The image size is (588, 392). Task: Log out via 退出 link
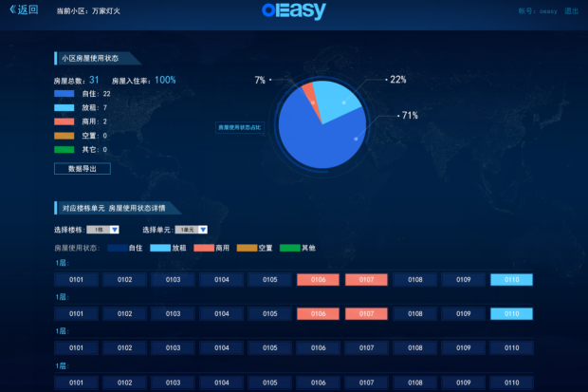pos(572,10)
